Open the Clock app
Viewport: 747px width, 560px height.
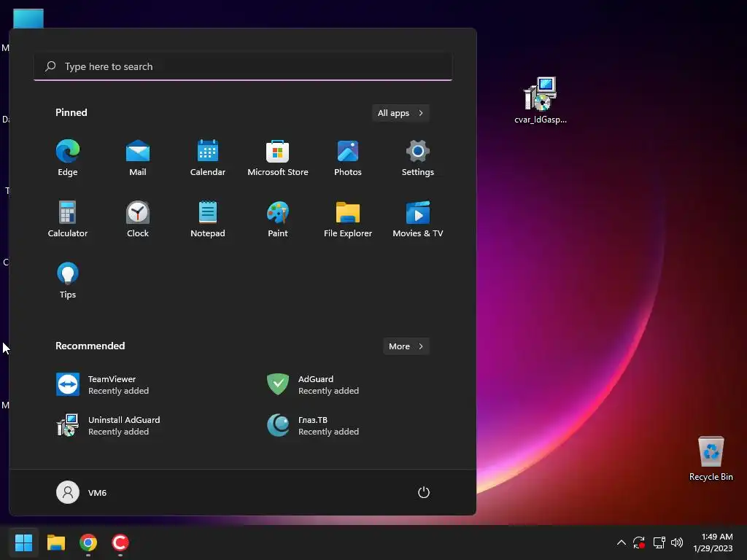pyautogui.click(x=138, y=219)
